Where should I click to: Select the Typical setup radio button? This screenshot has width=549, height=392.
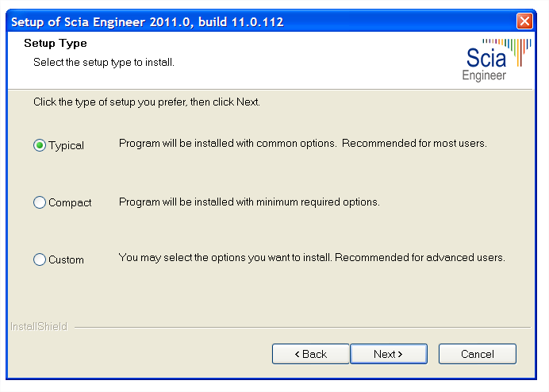click(40, 145)
